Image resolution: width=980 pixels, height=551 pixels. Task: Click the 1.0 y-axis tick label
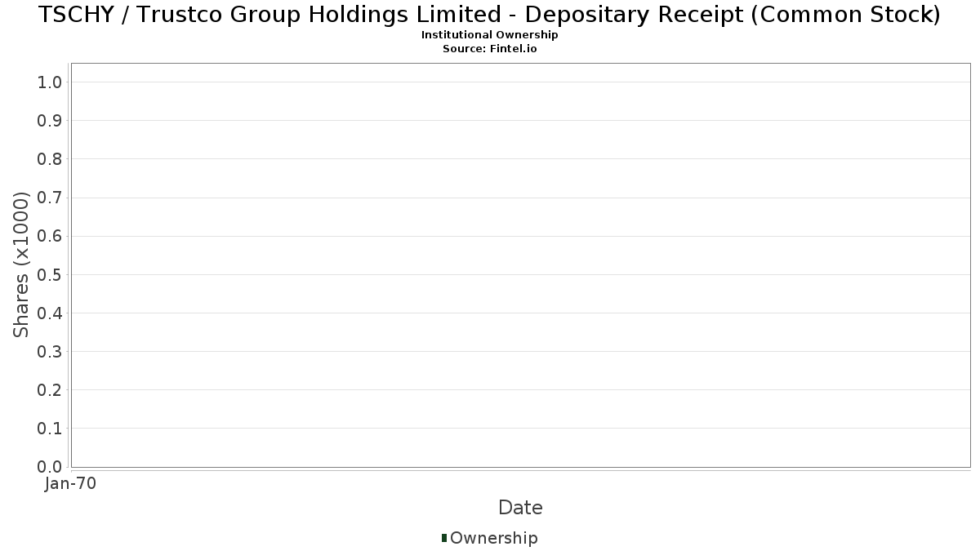(x=50, y=82)
